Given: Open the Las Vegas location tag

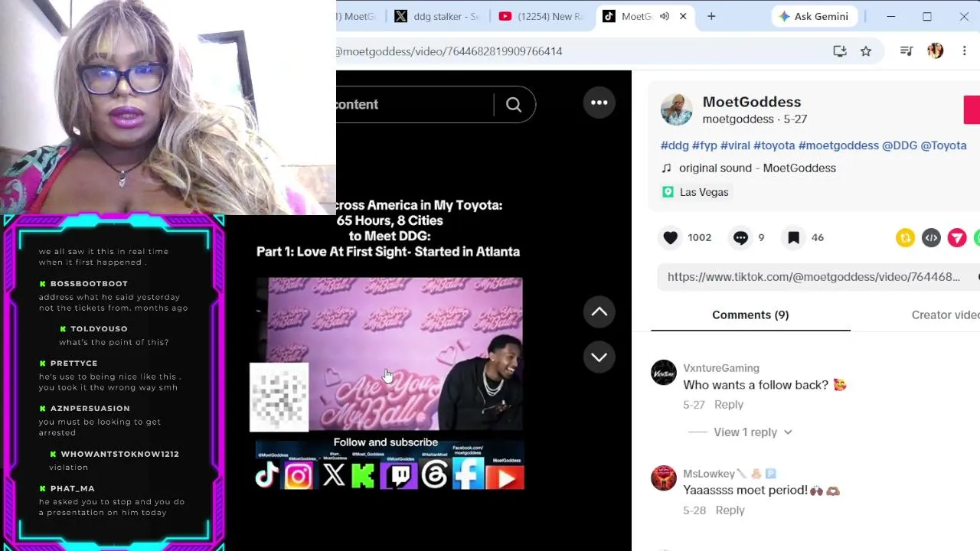Looking at the screenshot, I should pyautogui.click(x=695, y=192).
